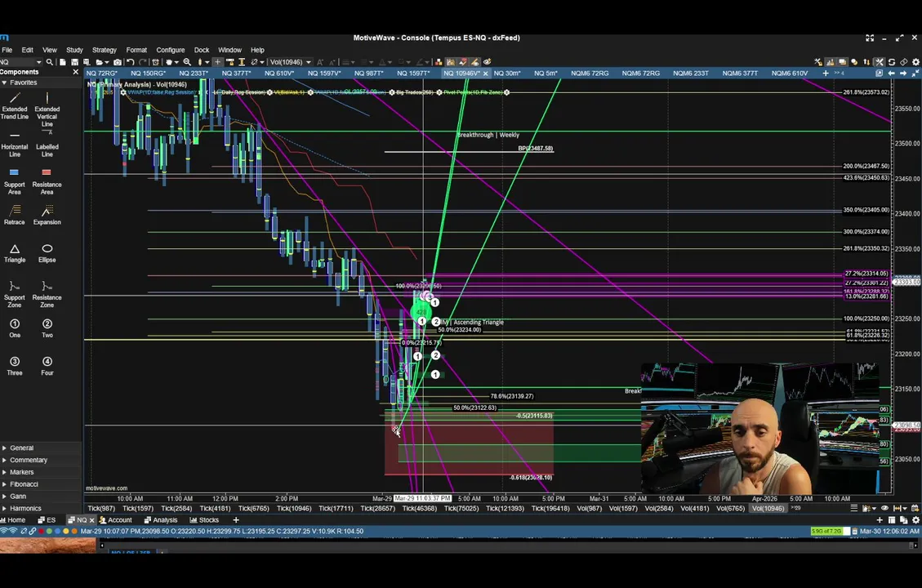This screenshot has width=922, height=588.
Task: Collapse the Favorites components group
Action: (x=23, y=82)
